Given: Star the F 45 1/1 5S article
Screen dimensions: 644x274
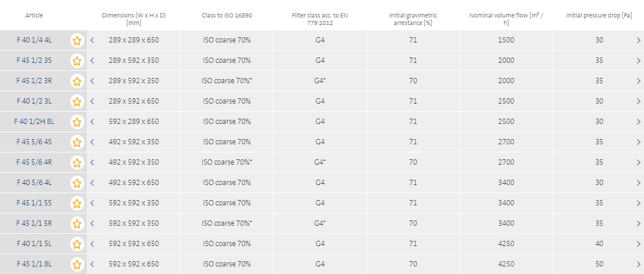Looking at the screenshot, I should pos(77,203).
